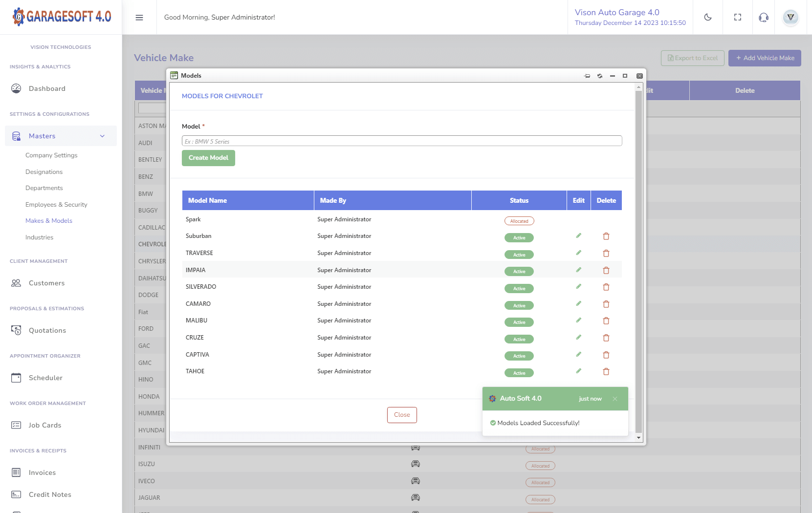Open the Dashboard icon in sidebar

[x=16, y=88]
